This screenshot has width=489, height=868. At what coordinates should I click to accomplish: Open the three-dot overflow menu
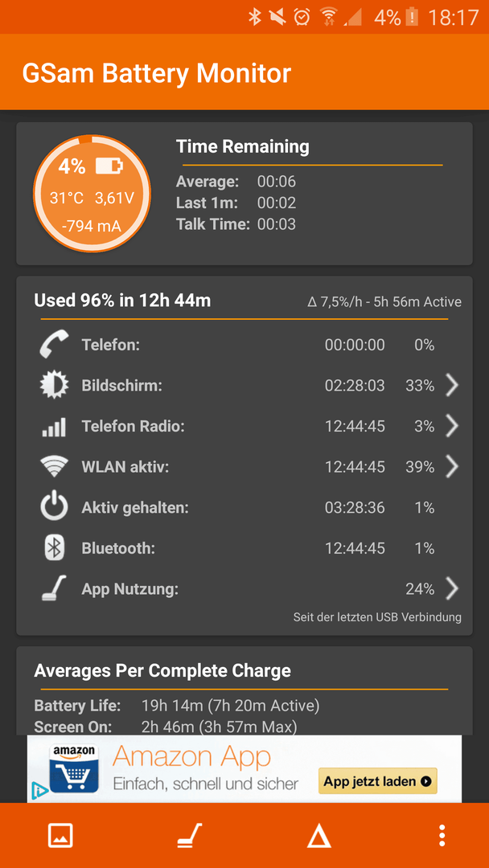[x=442, y=835]
